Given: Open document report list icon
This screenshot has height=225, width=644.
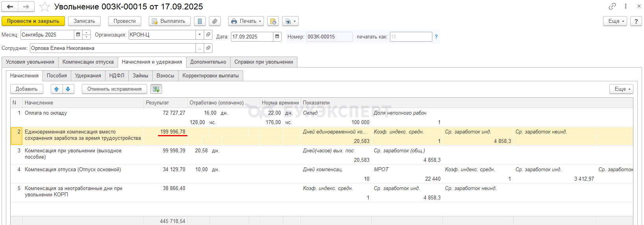Looking at the screenshot, I should pyautogui.click(x=200, y=21).
